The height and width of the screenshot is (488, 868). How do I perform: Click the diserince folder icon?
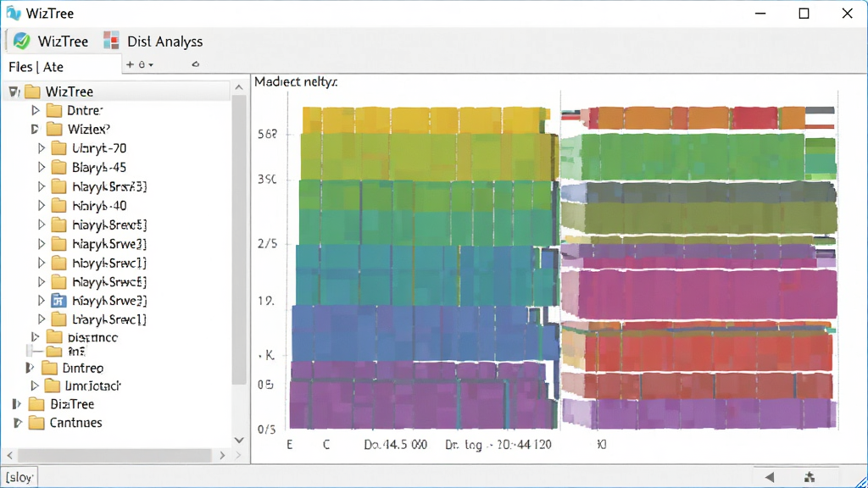coord(54,336)
